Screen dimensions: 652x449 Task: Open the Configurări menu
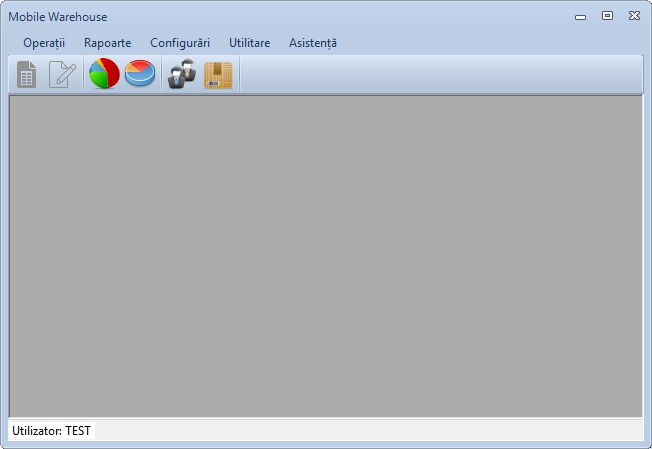click(180, 43)
